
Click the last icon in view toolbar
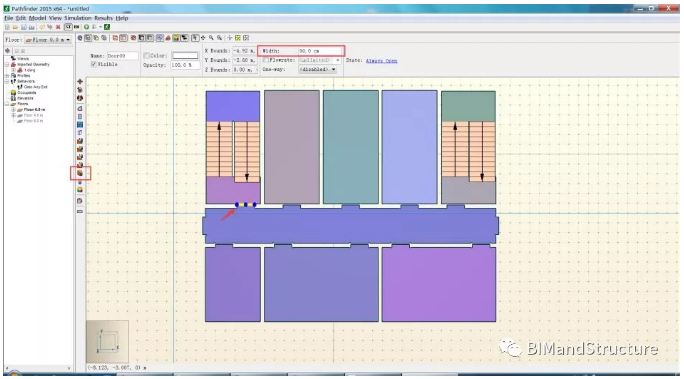[x=246, y=38]
